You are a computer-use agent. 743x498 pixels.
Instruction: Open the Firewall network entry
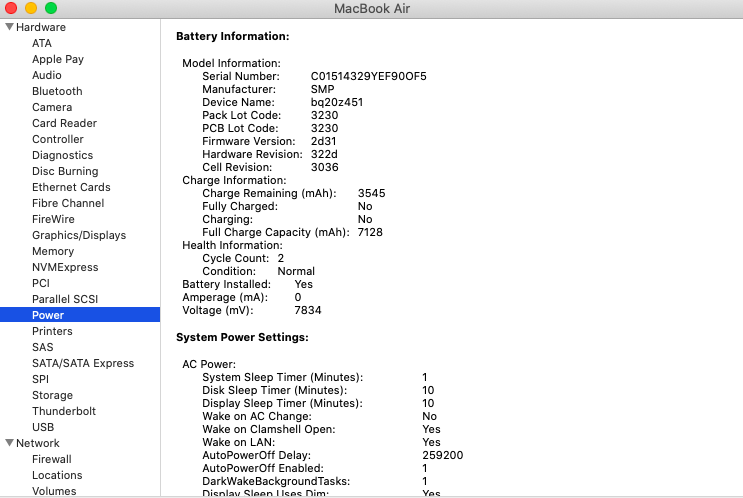click(x=52, y=459)
